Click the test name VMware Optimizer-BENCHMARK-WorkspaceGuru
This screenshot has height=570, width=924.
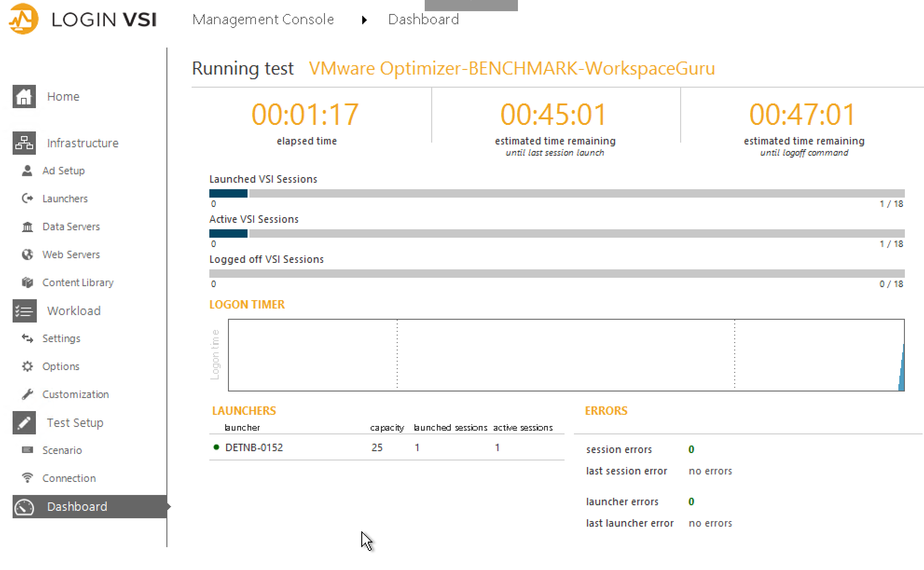(x=511, y=69)
